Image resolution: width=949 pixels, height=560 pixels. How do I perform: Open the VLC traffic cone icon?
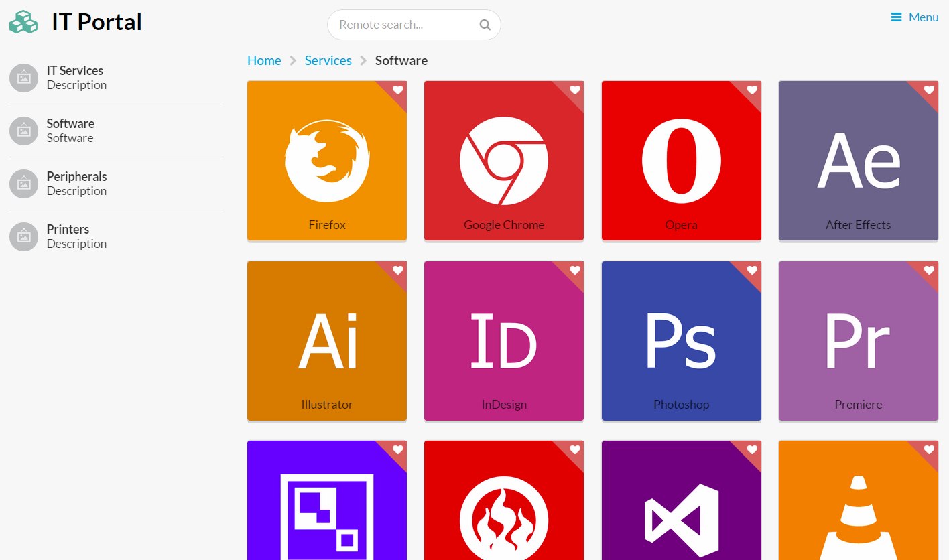pos(858,516)
